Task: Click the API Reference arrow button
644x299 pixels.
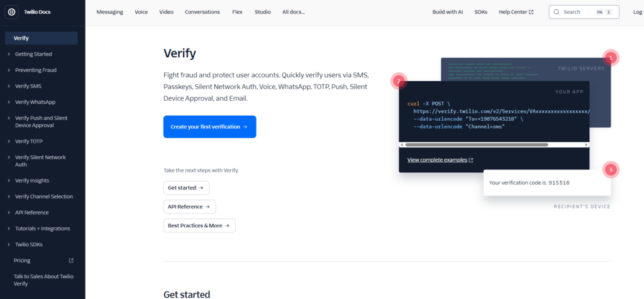Action: pyautogui.click(x=190, y=207)
